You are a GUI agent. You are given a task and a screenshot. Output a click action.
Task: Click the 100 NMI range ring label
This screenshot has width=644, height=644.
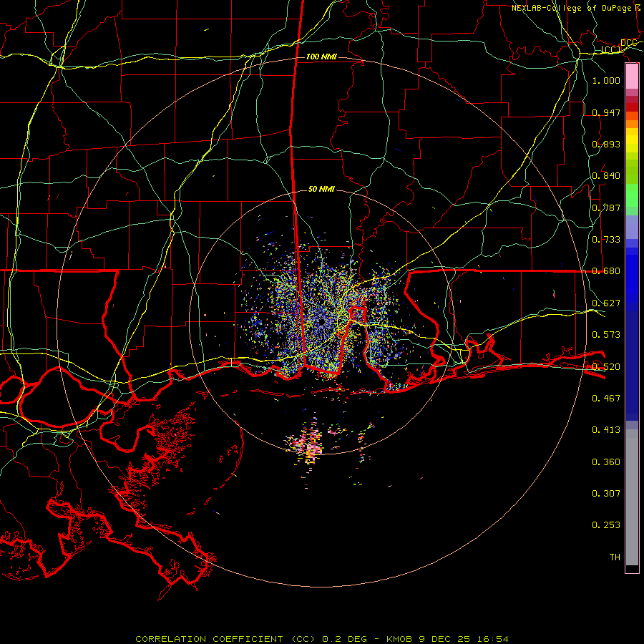321,57
